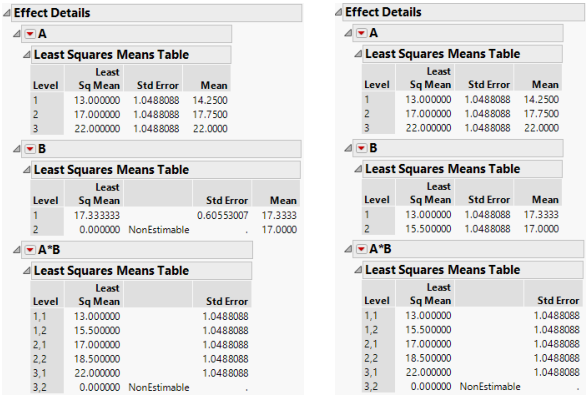Collapse effect A section in right panel
The image size is (588, 396).
click(348, 33)
